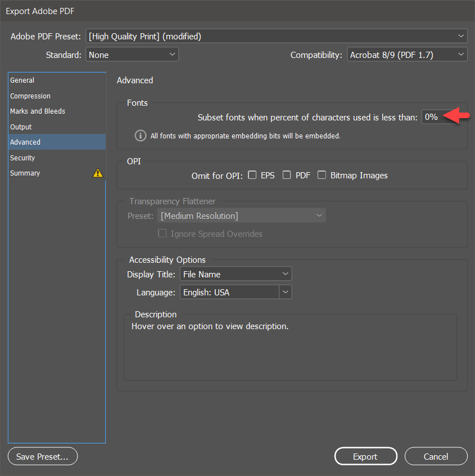Screen dimensions: 475x476
Task: Click the English: USA language field
Action: 229,292
